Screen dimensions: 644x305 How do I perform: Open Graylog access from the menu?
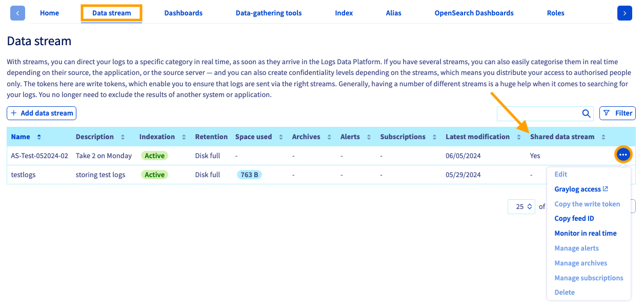point(581,189)
